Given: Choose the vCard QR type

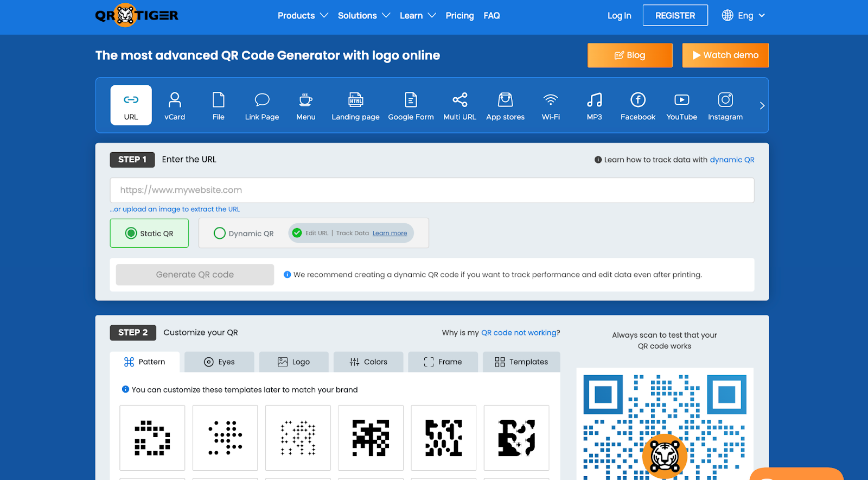Looking at the screenshot, I should pos(175,105).
